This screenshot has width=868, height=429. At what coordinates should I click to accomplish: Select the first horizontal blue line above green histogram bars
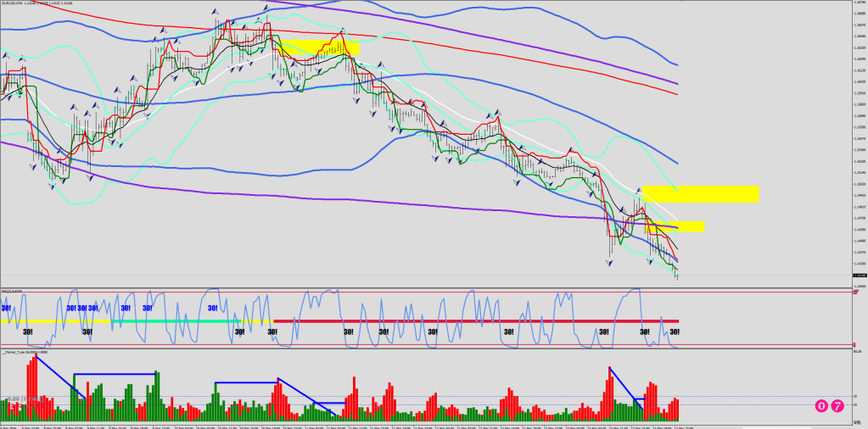115,373
